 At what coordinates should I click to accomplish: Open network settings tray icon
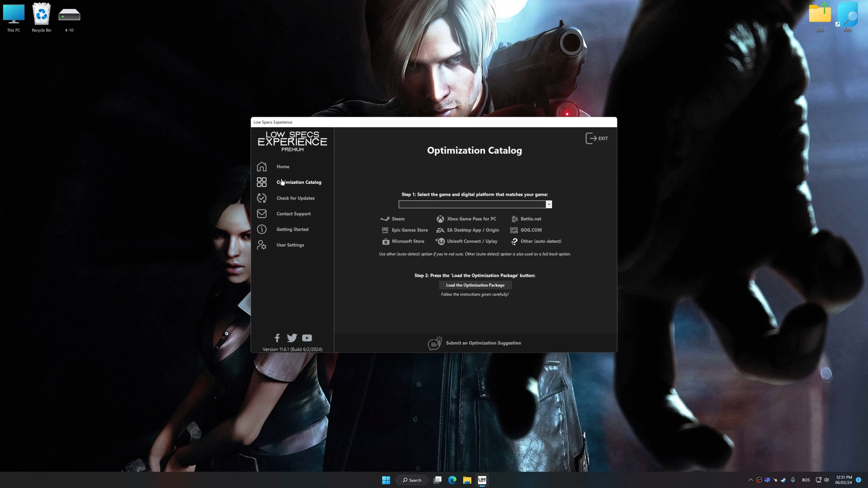point(818,480)
